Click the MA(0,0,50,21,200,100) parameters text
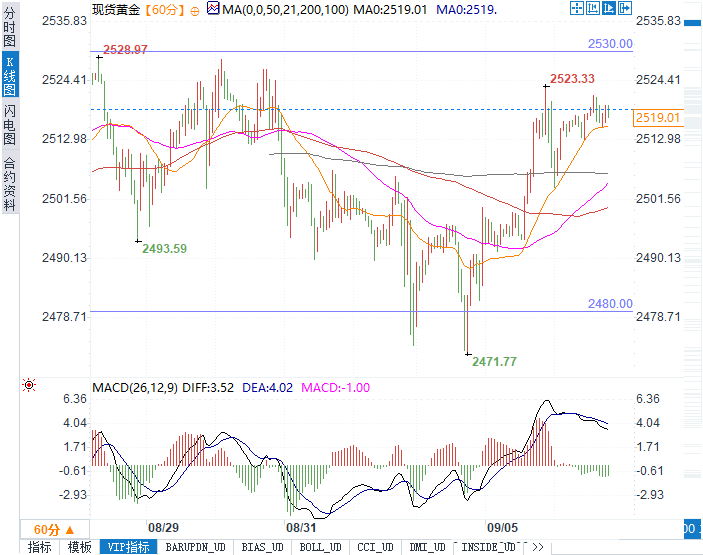This screenshot has width=703, height=555. point(285,9)
